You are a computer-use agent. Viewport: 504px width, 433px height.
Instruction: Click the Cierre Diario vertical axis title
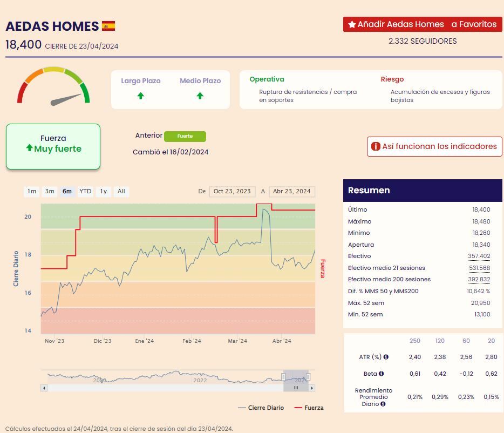point(16,269)
